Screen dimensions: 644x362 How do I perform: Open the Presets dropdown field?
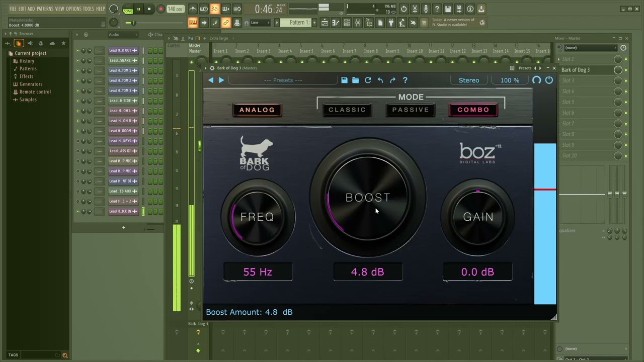click(283, 80)
